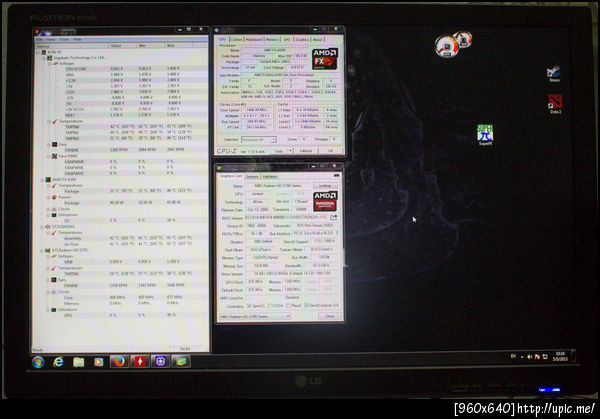Select the purple CPU-Z taskbar icon
The height and width of the screenshot is (419, 600).
coord(160,362)
